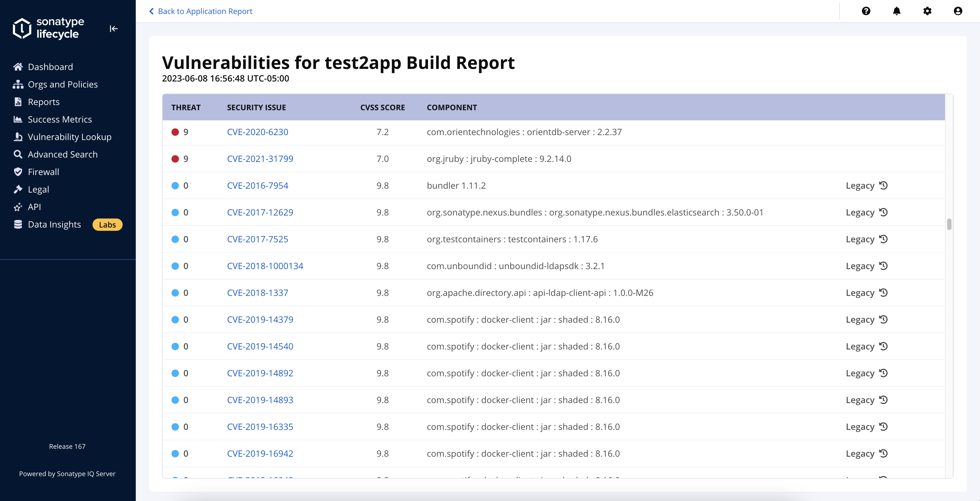Open CVE-2019-16335 security issue link
Screen dimensions: 980x501
pyautogui.click(x=260, y=427)
